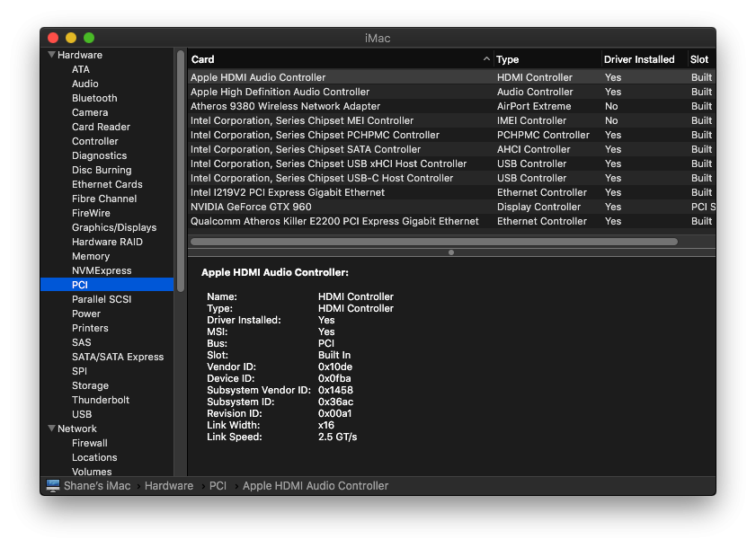This screenshot has width=756, height=548.
Task: Select Apple High Definition Audio Controller row
Action: click(451, 92)
